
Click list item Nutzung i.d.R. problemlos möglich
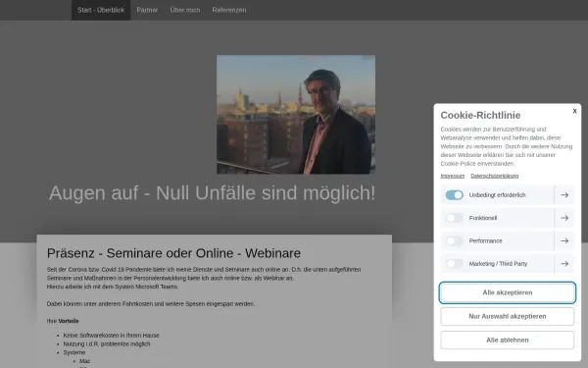pyautogui.click(x=107, y=343)
